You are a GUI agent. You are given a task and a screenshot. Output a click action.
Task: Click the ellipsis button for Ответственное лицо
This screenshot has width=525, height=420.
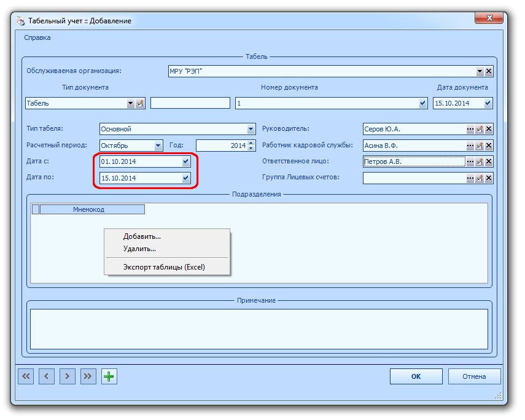click(x=470, y=161)
